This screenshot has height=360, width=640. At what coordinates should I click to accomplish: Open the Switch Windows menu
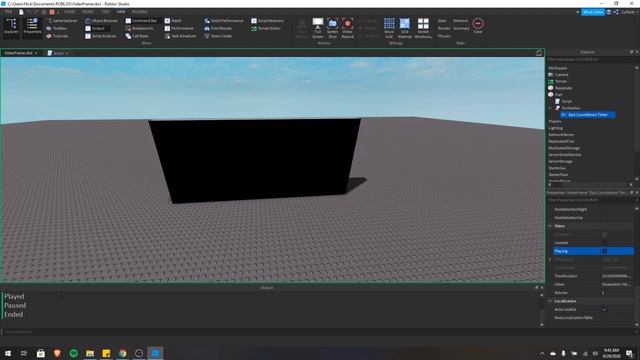point(423,28)
